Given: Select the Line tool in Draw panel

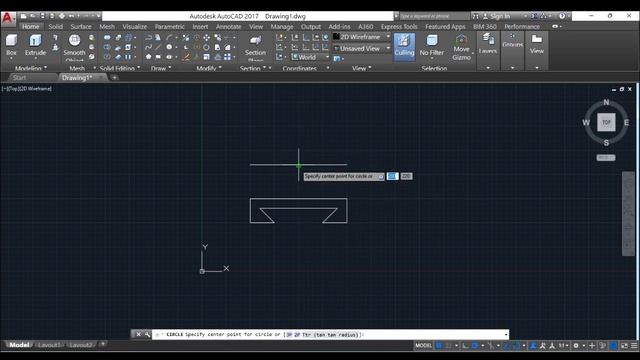Looking at the screenshot, I should (x=158, y=47).
